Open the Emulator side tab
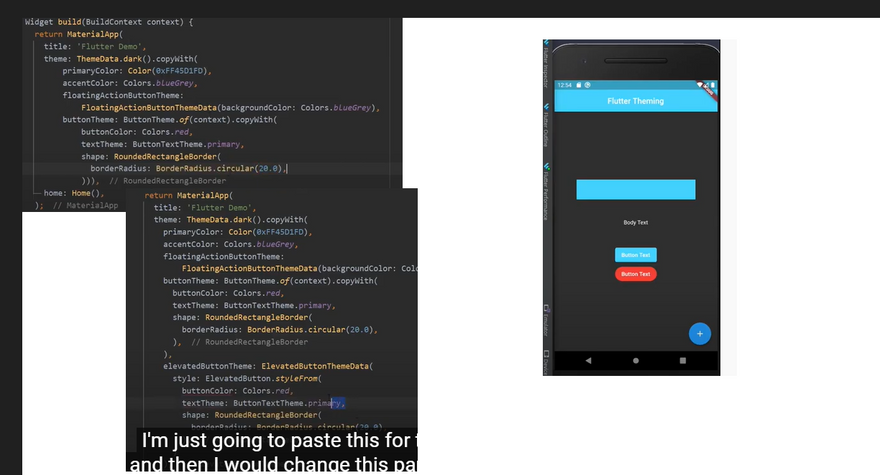 547,318
